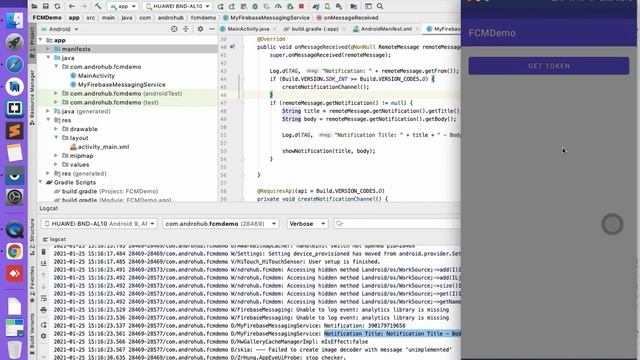
Task: Open Launchpad from the Dock
Action: [x=14, y=42]
